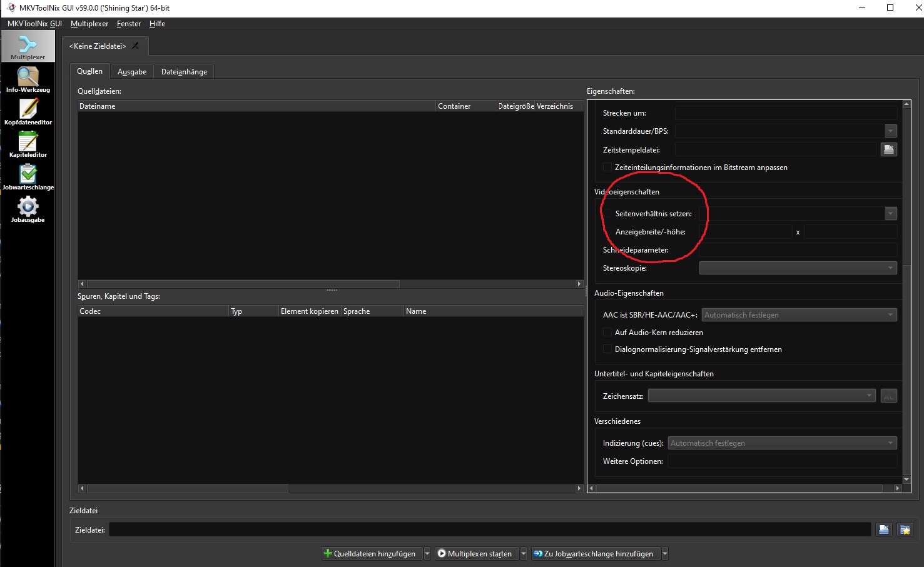Browse for Zieldatei using file icon

(x=883, y=529)
